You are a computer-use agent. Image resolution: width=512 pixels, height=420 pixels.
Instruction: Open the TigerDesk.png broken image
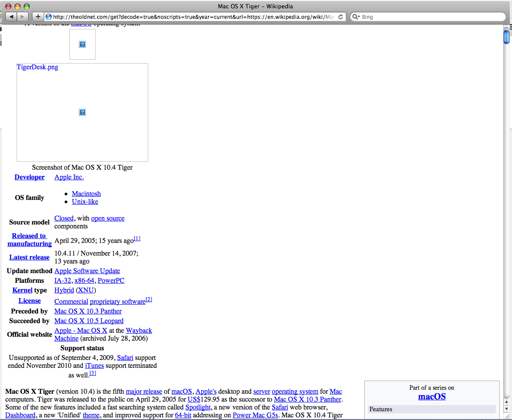point(82,112)
